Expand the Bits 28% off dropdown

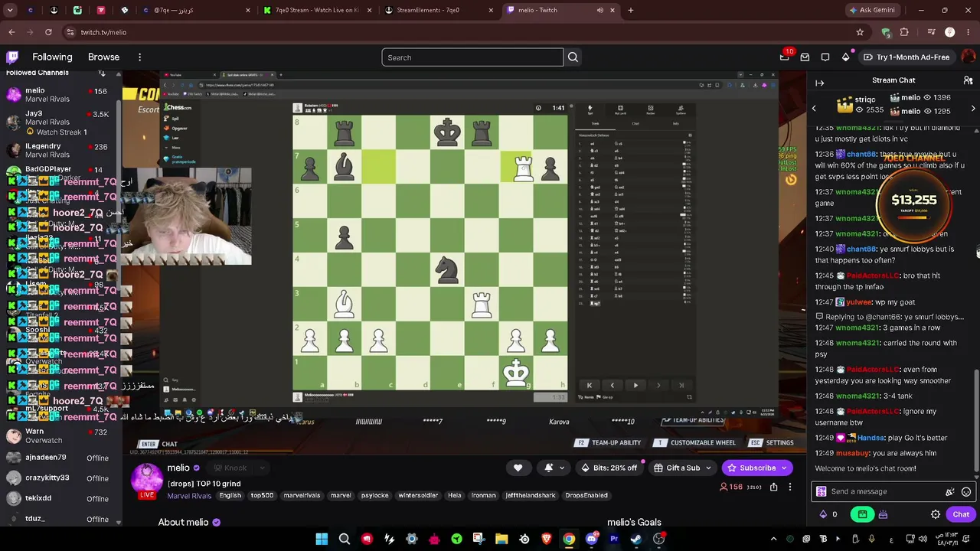point(610,468)
